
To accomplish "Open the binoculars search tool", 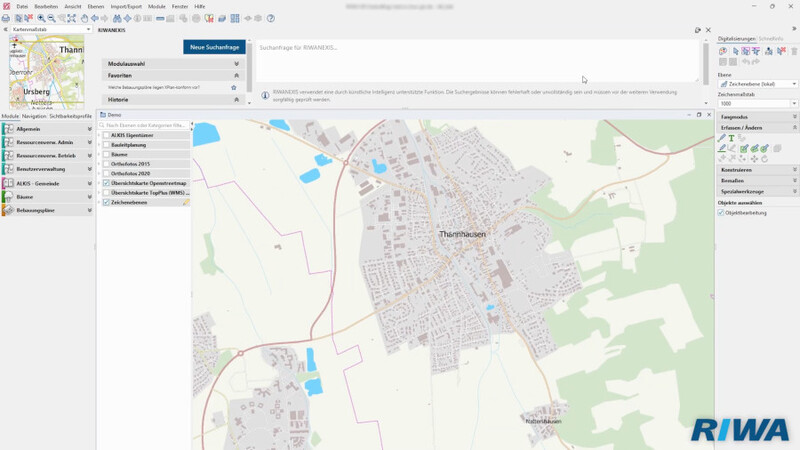I will [x=117, y=18].
